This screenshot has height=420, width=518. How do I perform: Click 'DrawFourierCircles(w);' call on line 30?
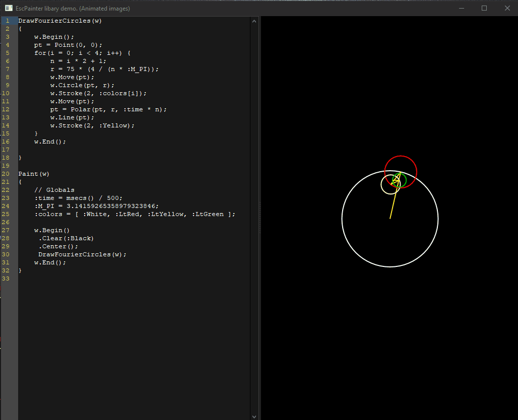(82, 255)
